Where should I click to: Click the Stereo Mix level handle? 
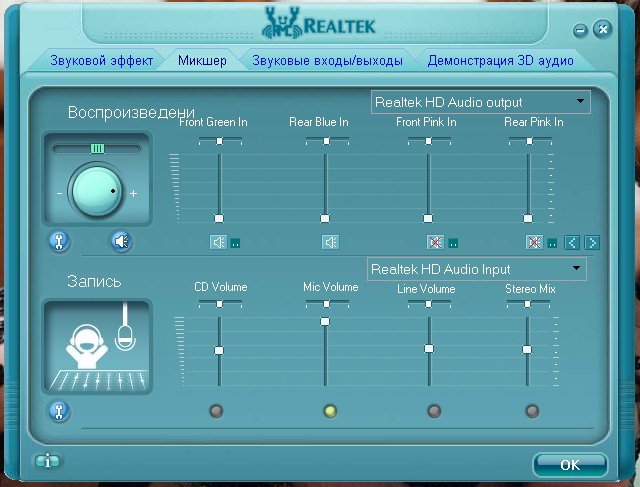pyautogui.click(x=527, y=349)
